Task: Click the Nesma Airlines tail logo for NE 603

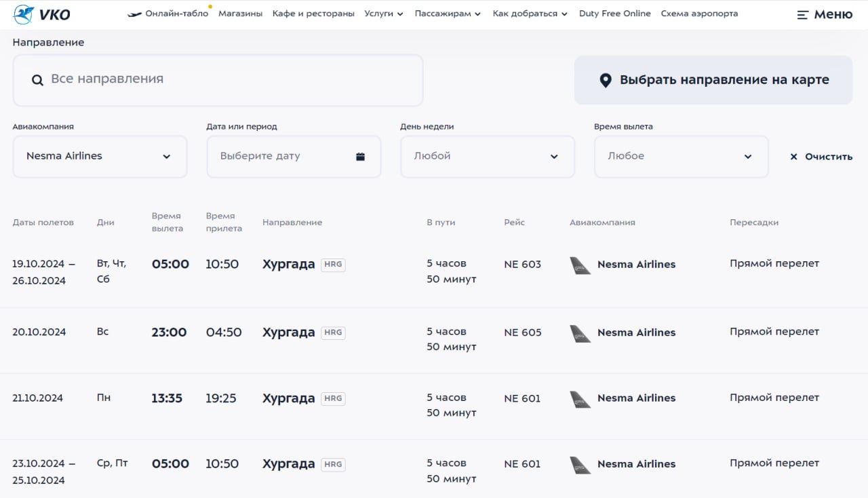Action: pyautogui.click(x=580, y=265)
